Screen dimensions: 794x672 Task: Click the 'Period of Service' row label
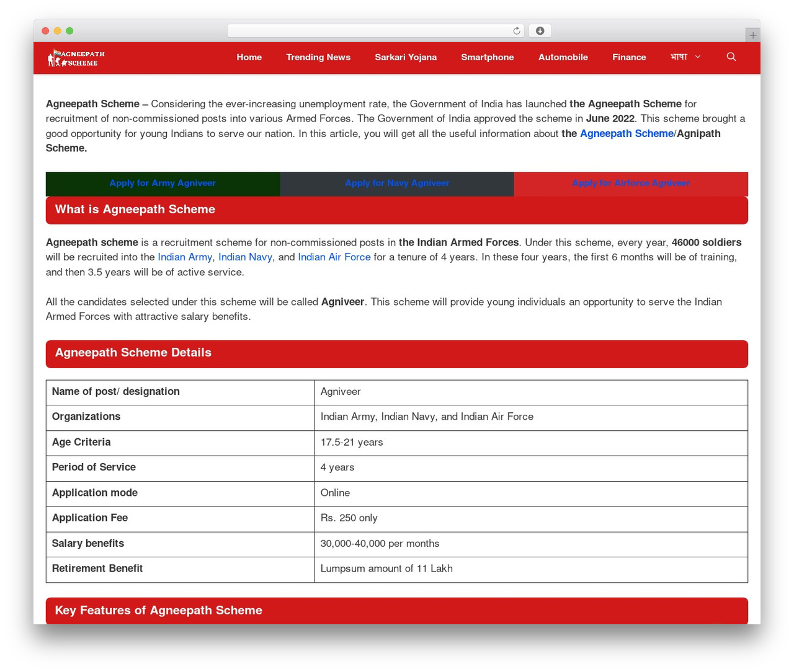pyautogui.click(x=181, y=468)
